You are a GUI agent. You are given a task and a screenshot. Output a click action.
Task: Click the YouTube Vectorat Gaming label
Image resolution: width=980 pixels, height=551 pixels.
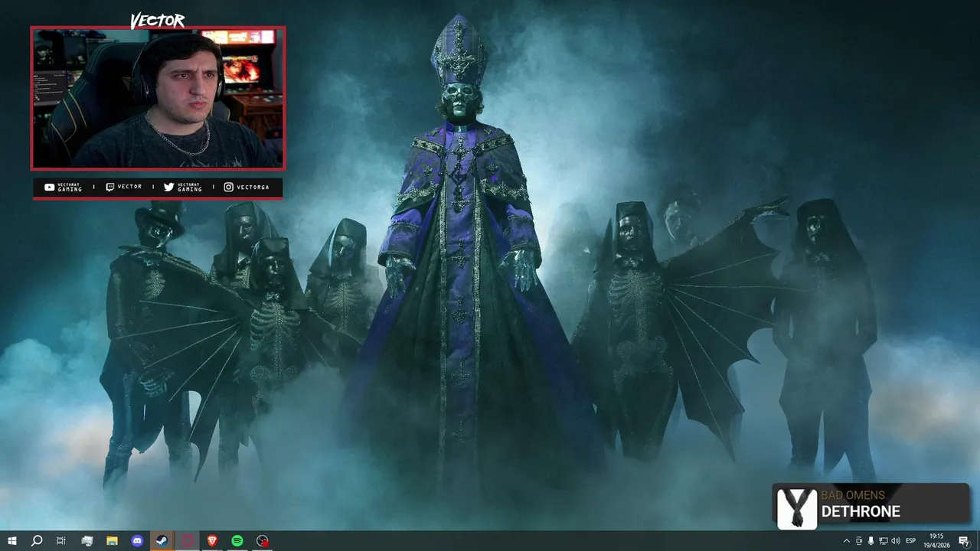(63, 187)
